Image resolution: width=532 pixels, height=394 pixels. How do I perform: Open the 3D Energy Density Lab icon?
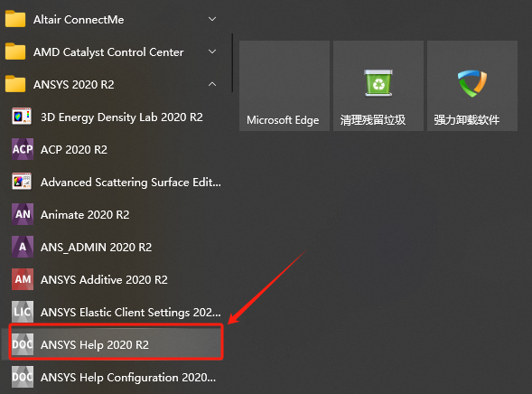tap(22, 117)
